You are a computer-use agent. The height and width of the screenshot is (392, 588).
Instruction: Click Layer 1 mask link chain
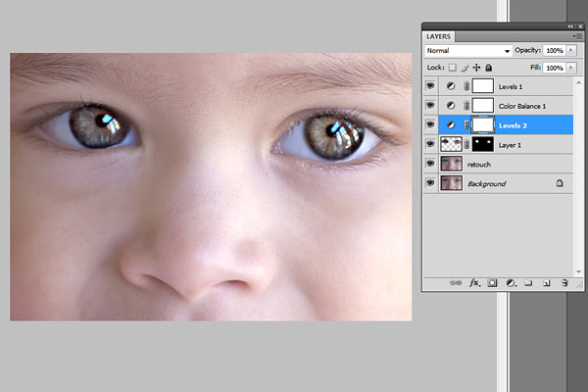(x=466, y=145)
